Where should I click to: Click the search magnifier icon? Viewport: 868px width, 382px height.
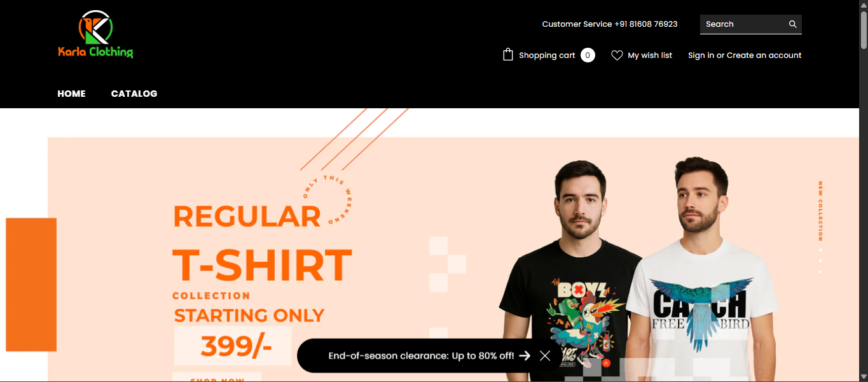[x=792, y=24]
